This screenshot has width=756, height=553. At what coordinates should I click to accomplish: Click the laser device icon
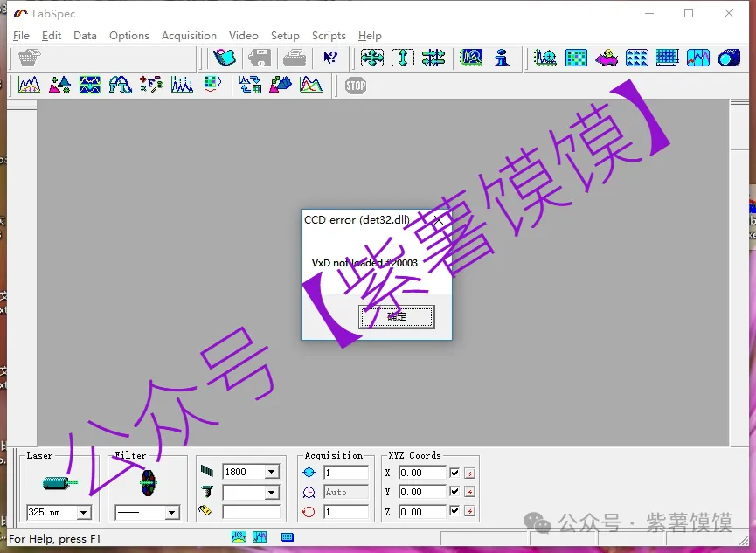(x=59, y=482)
